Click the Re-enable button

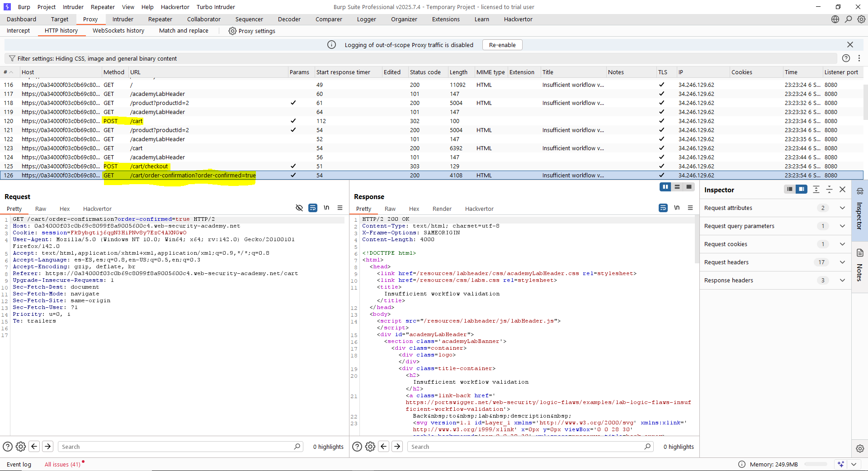pos(502,45)
